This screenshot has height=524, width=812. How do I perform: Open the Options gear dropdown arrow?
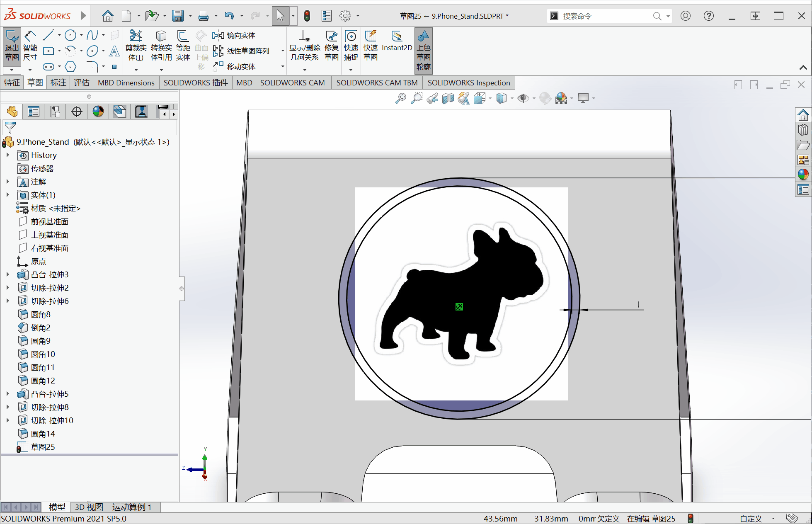pos(358,16)
